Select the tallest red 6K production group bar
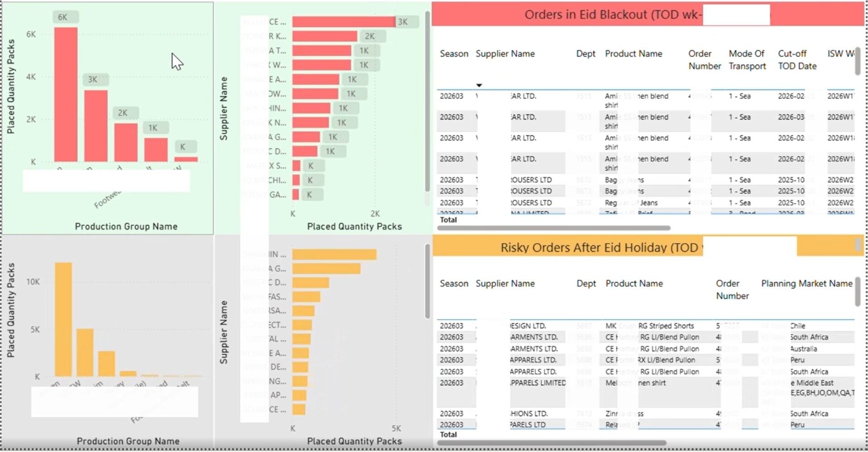 pyautogui.click(x=66, y=94)
